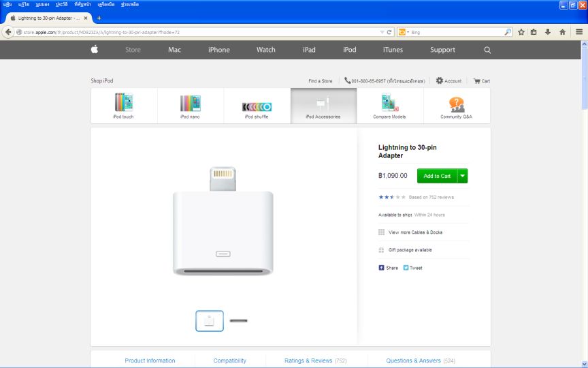Reload the page with refresh icon

[389, 32]
